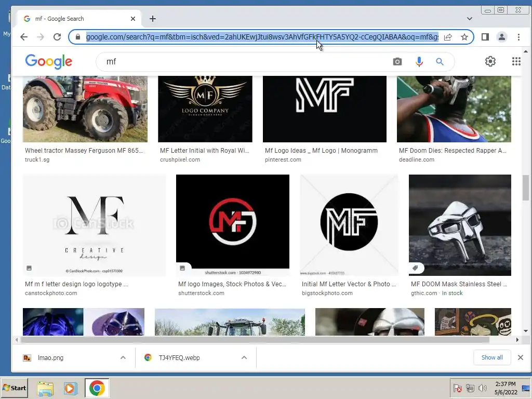Open lmao.png download item
The height and width of the screenshot is (399, 532).
[50, 357]
